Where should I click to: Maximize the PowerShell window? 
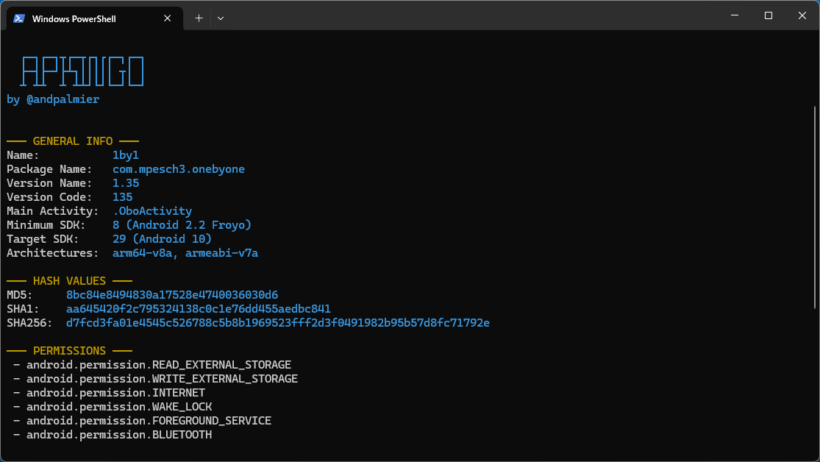[x=768, y=16]
